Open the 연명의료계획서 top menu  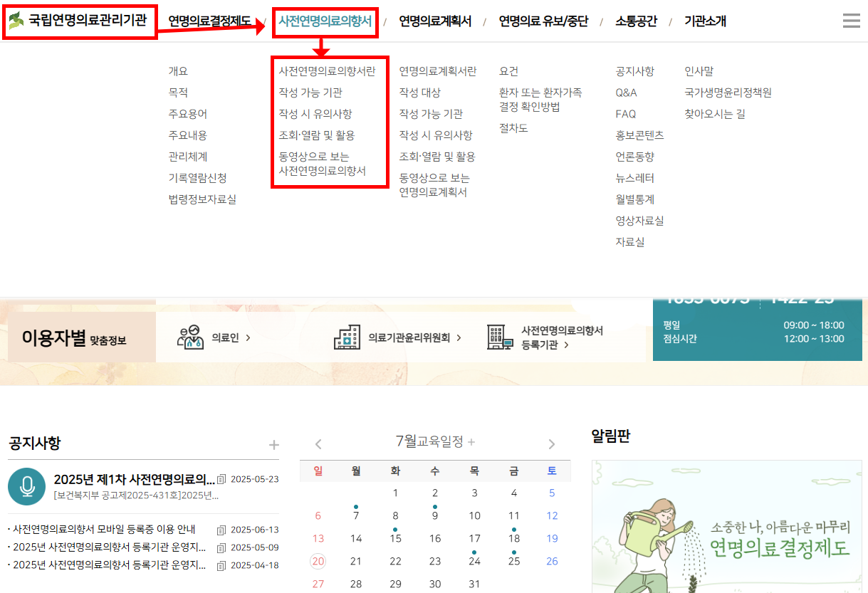point(435,21)
